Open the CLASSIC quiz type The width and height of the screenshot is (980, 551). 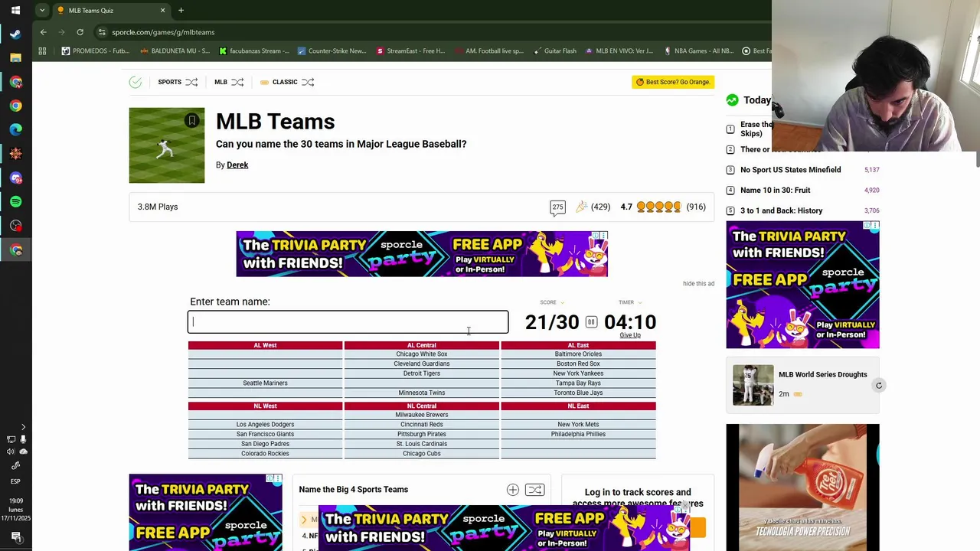tap(285, 82)
